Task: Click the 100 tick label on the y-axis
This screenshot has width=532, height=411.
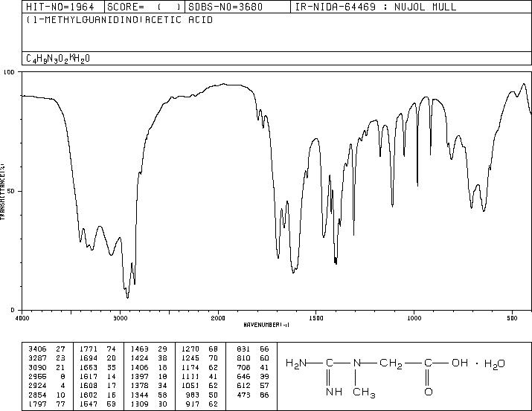Action: 10,72
